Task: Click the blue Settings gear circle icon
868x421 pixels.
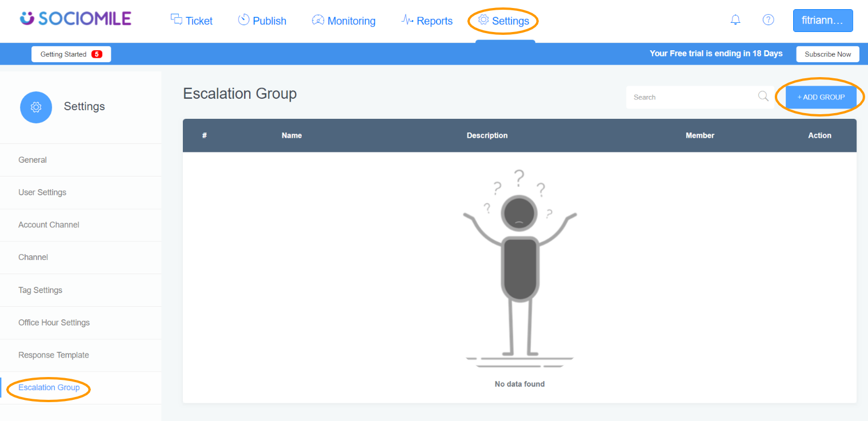Action: (x=36, y=107)
